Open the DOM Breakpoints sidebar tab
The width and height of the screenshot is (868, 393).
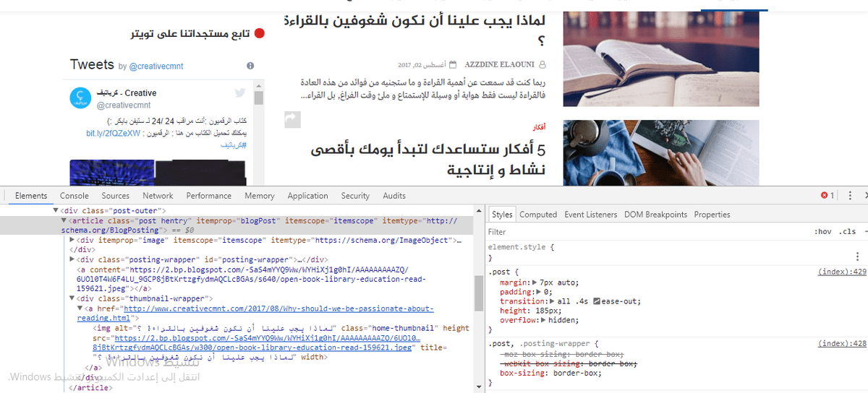pyautogui.click(x=655, y=215)
